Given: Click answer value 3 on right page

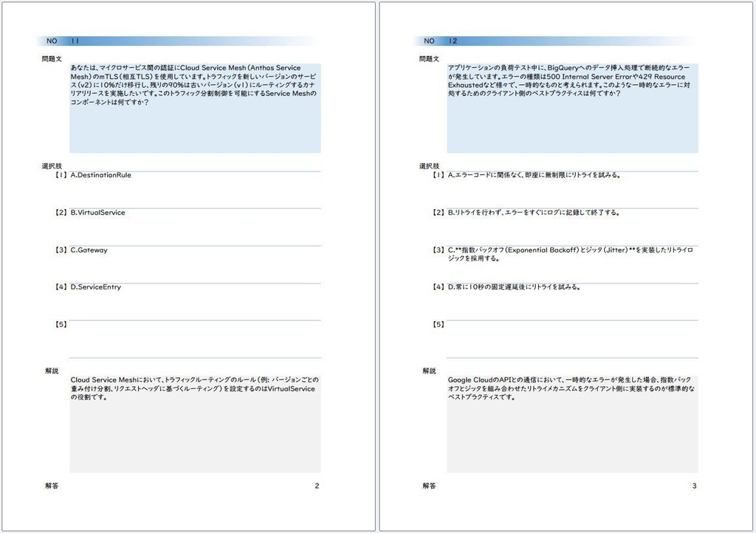Looking at the screenshot, I should (x=694, y=486).
